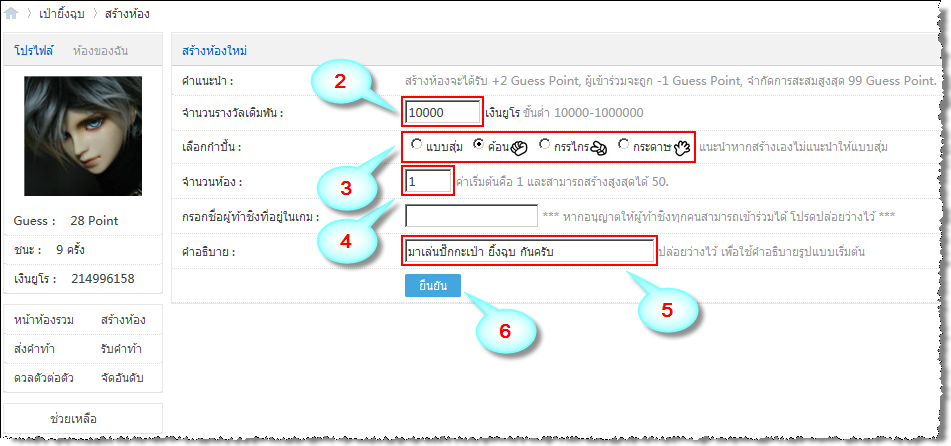Switch to the โปรไฟล์ tab
951x446 pixels.
click(34, 51)
